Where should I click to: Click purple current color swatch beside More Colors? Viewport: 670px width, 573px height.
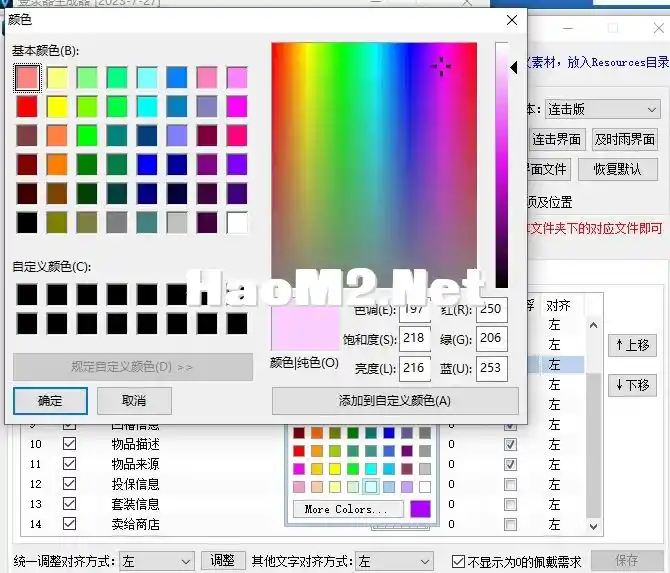(x=420, y=509)
